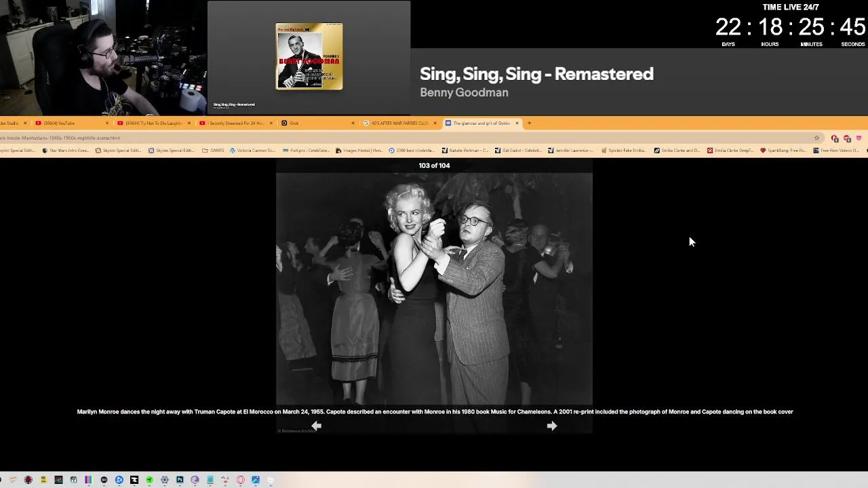Screen dimensions: 868x488
Task: Switch to the Grok tab
Action: pyautogui.click(x=317, y=123)
